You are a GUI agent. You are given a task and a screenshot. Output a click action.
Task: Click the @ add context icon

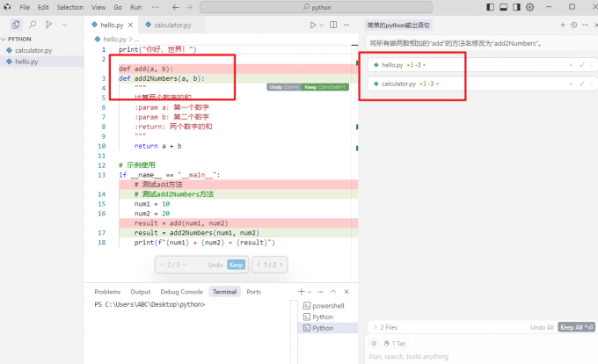pos(374,343)
